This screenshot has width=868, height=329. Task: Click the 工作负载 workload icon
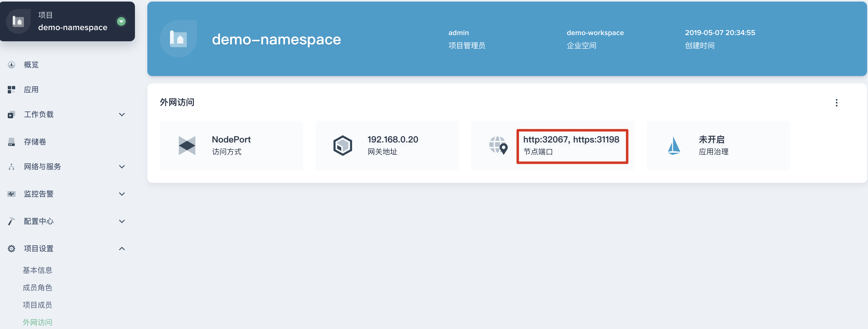11,115
